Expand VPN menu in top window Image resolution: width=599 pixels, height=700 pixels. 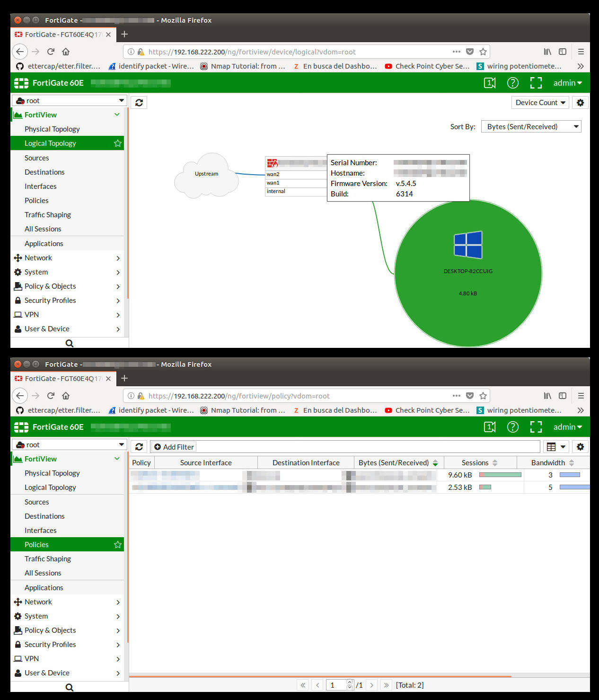67,314
